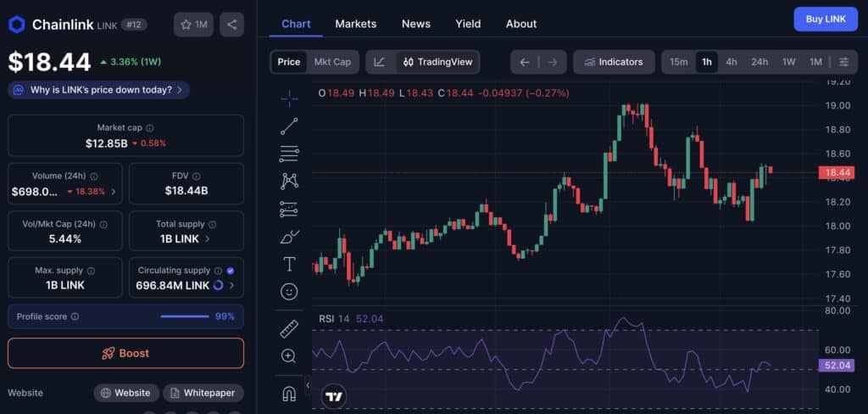
Task: Show the Volume (24h) info icon
Action: click(94, 176)
